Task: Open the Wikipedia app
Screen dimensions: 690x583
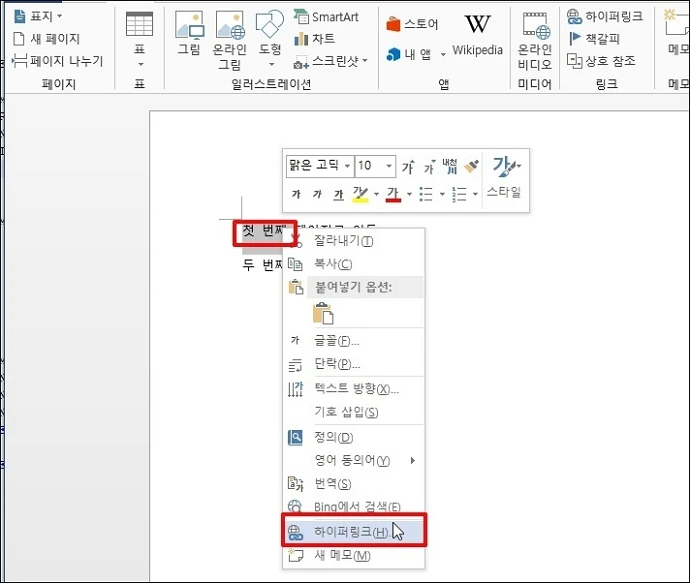Action: tap(477, 35)
